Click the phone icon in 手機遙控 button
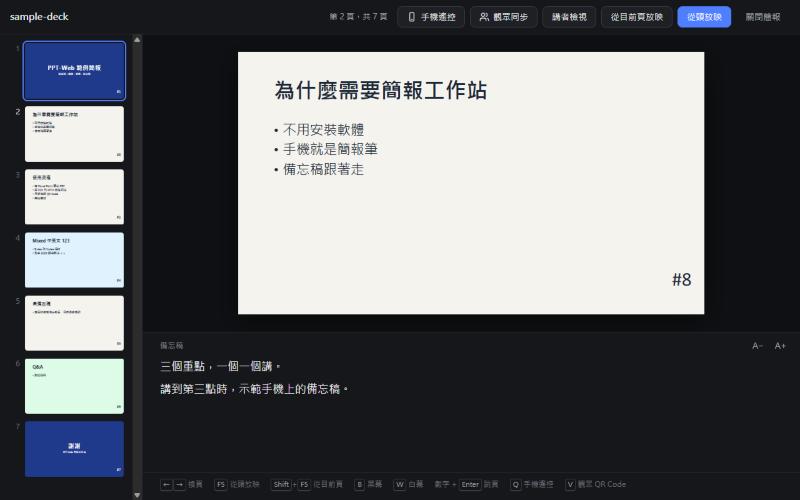The width and height of the screenshot is (800, 500). click(411, 17)
